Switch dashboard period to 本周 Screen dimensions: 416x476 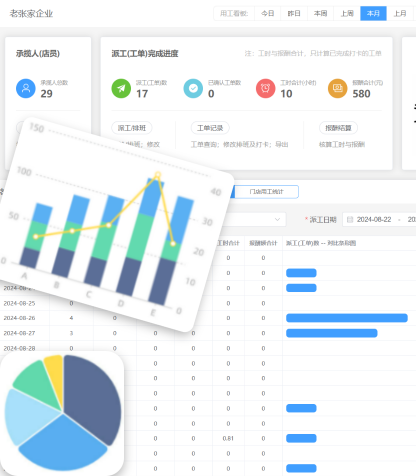320,13
